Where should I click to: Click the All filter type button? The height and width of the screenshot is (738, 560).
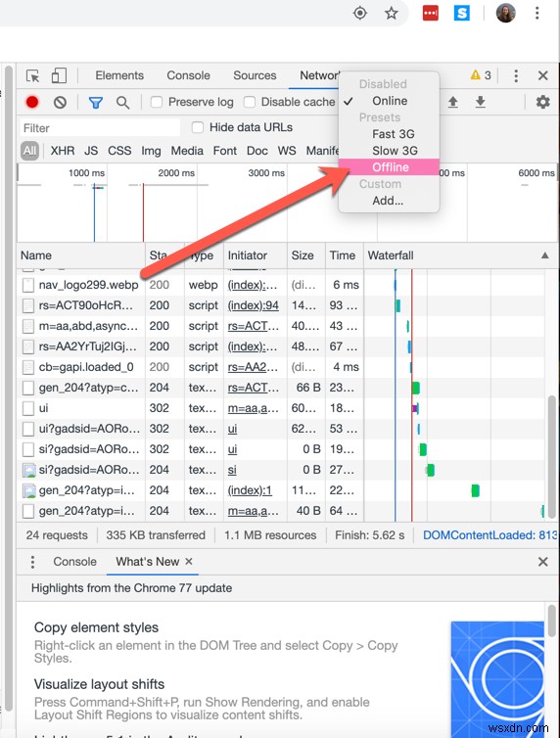pos(29,151)
